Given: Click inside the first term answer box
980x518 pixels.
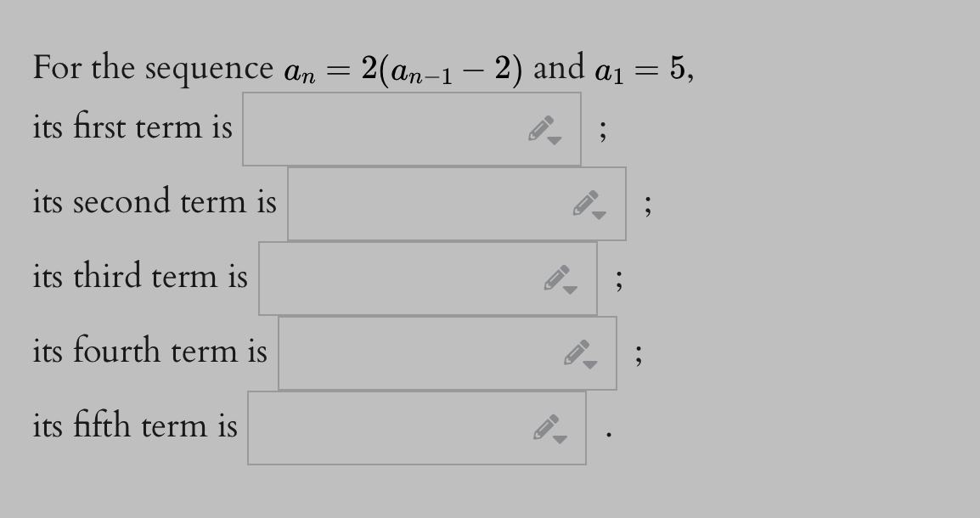Looking at the screenshot, I should point(382,127).
